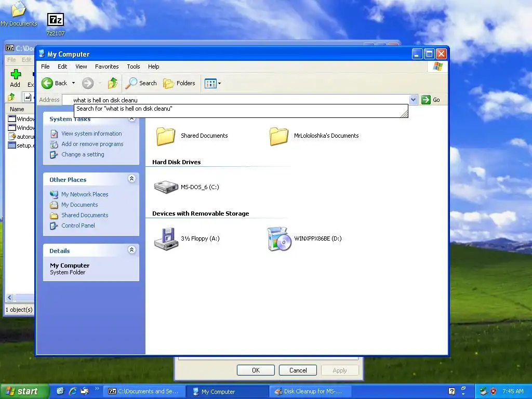Click the Up folder icon in 7-Zip window
This screenshot has height=399, width=532.
[x=11, y=97]
